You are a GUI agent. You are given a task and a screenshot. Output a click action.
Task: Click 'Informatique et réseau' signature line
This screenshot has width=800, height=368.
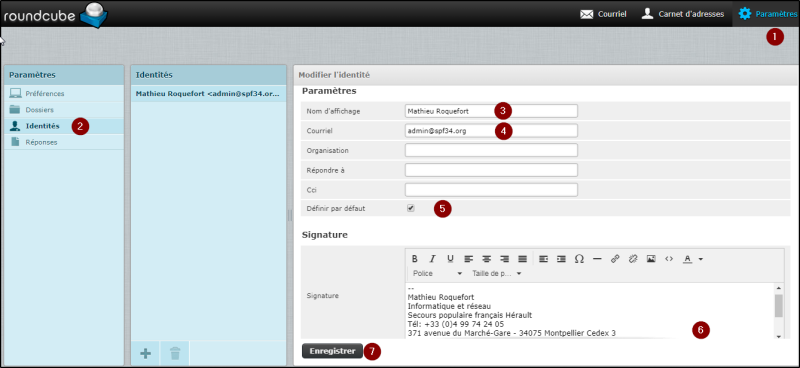[x=449, y=306]
